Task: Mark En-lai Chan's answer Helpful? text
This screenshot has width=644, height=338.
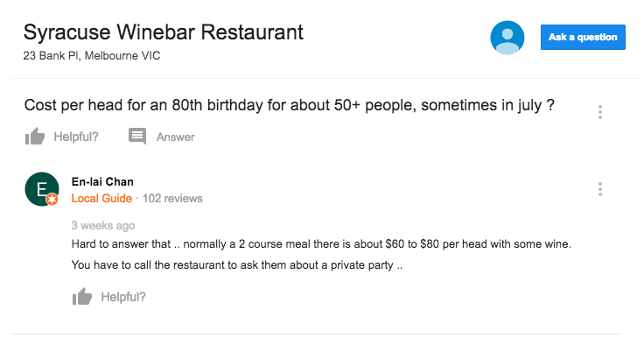Action: [x=123, y=297]
